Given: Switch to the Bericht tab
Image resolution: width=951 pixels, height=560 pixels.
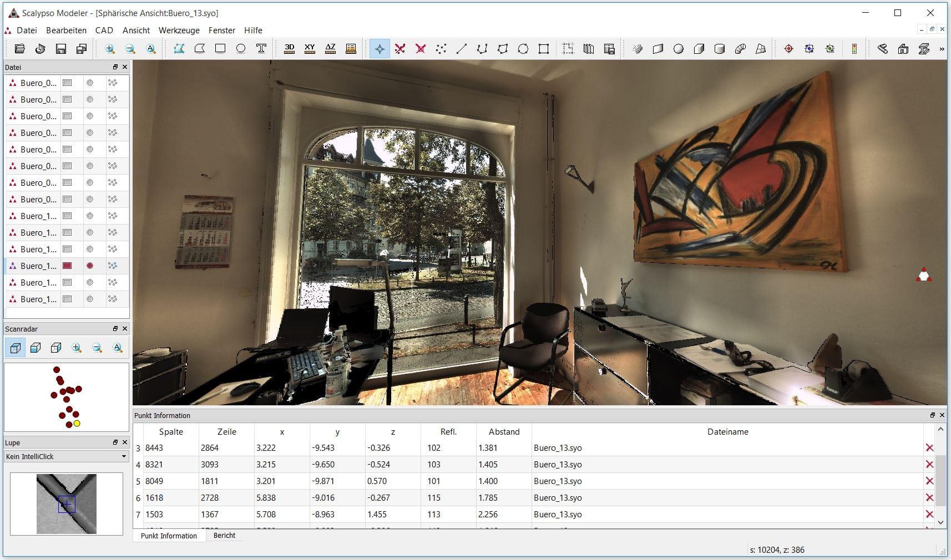Looking at the screenshot, I should click(224, 536).
